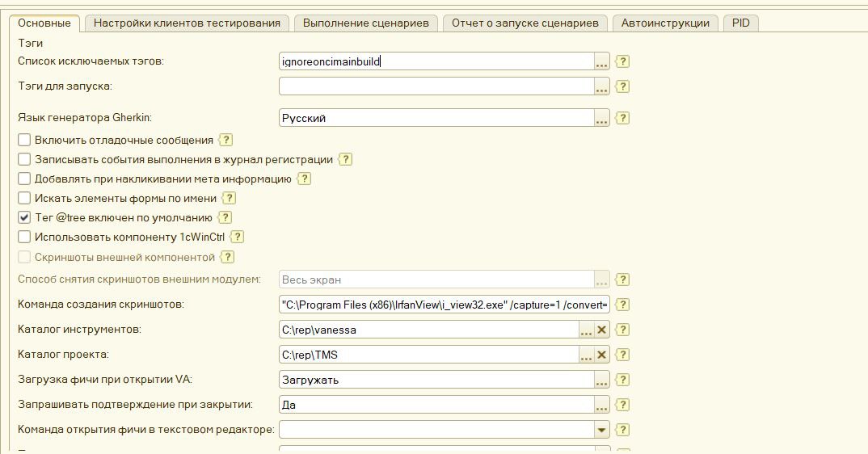Focus the Команда открытия фичи text field
This screenshot has width=868, height=454.
pyautogui.click(x=436, y=430)
